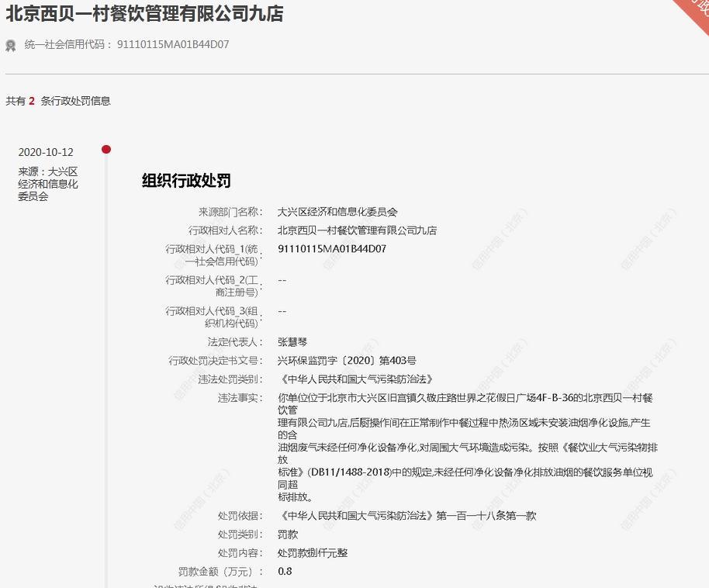Viewport: 709px width, 588px height.
Task: Select the credit code 91110115MA01B44D07 in header
Action: tap(173, 44)
